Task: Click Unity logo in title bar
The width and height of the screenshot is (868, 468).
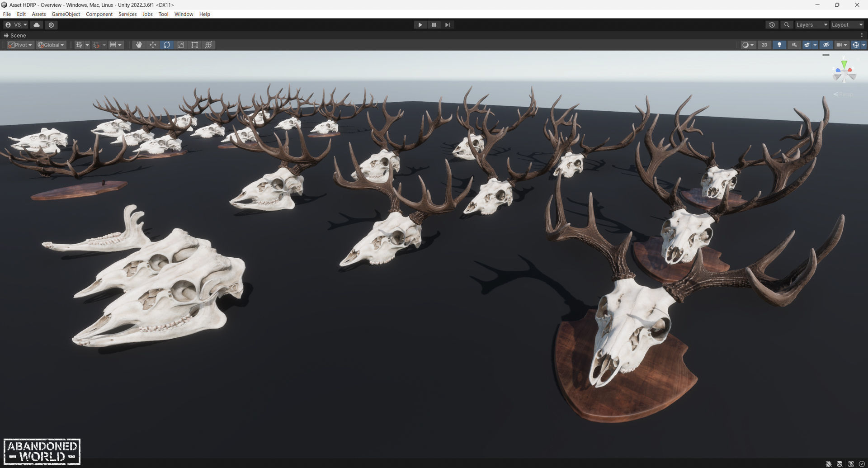Action: (4, 5)
